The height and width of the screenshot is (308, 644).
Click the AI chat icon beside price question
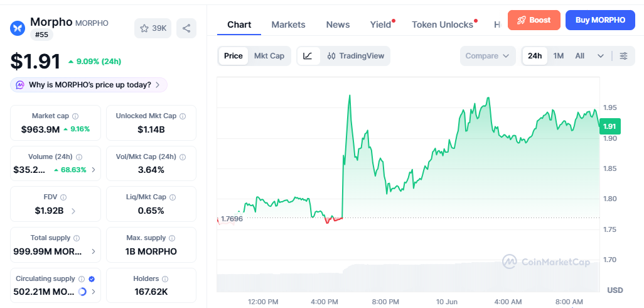point(19,85)
